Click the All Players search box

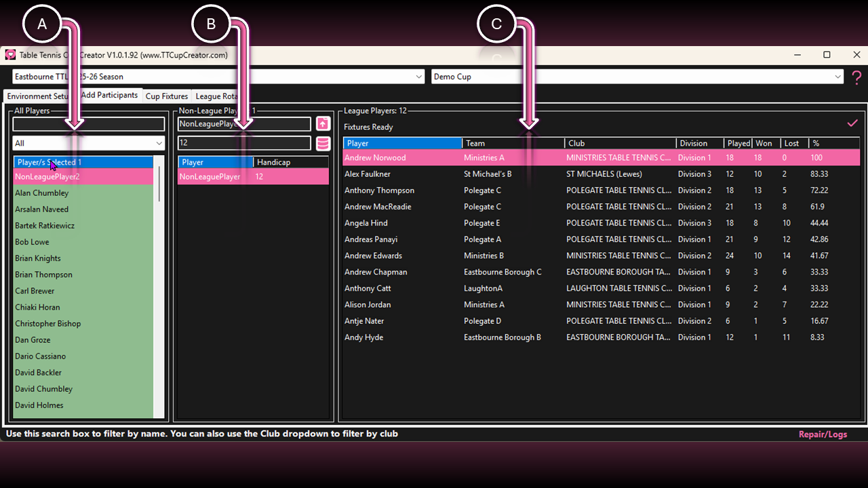pos(89,124)
